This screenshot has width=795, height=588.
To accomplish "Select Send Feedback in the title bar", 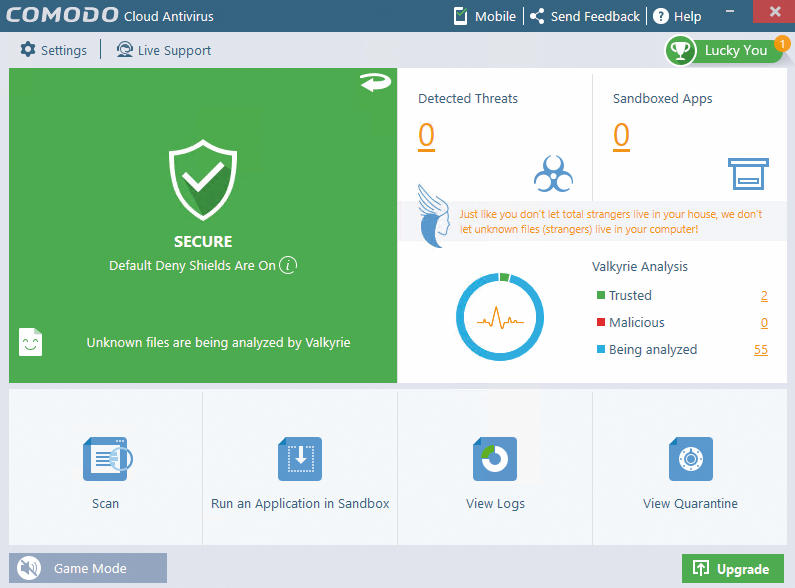I will click(x=585, y=16).
